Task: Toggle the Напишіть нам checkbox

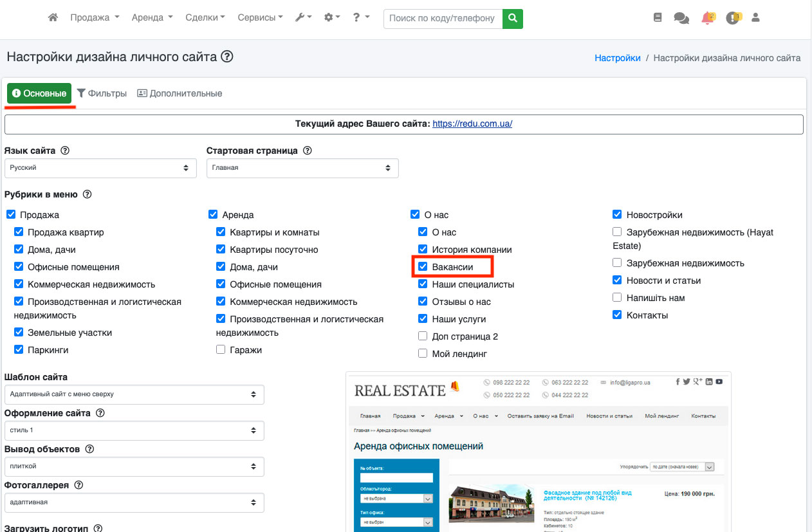Action: tap(617, 298)
